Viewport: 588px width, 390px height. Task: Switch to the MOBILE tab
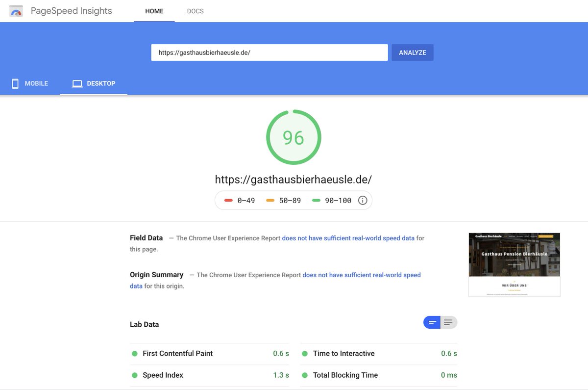[30, 83]
